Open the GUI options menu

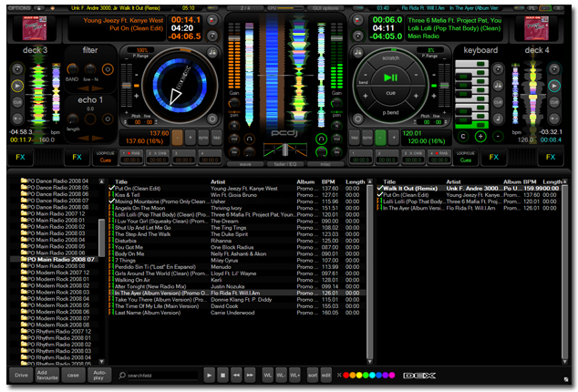click(325, 7)
